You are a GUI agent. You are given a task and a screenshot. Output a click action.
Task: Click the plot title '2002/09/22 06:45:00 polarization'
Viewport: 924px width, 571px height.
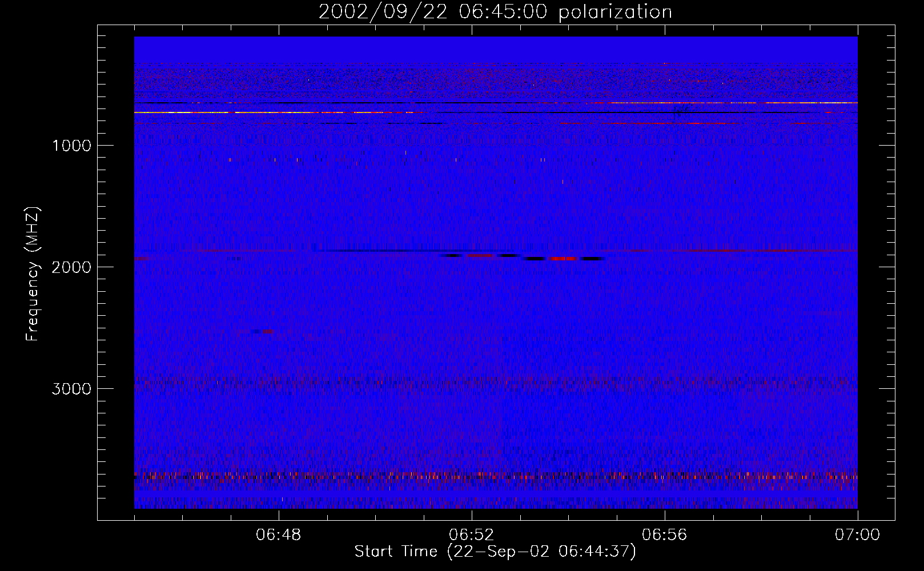tap(495, 11)
